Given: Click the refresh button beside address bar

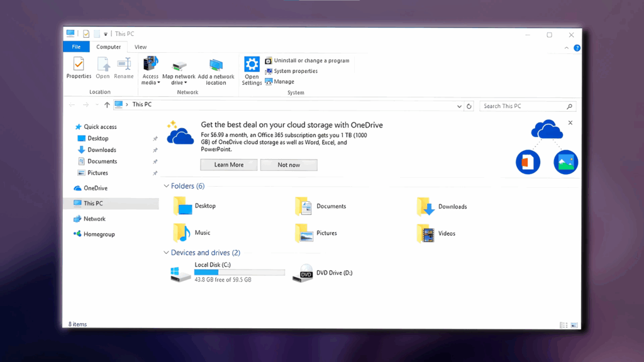Looking at the screenshot, I should pos(469,106).
